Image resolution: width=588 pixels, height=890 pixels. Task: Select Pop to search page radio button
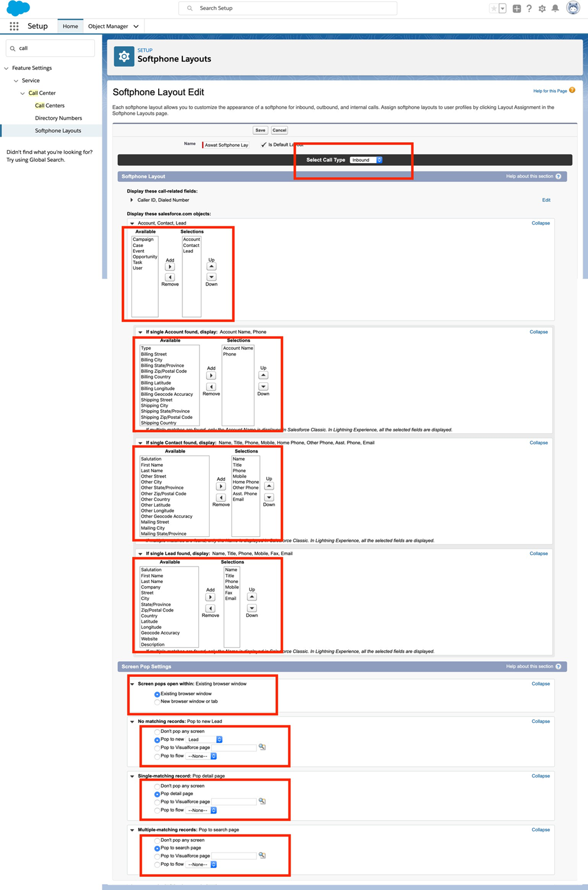coord(157,849)
